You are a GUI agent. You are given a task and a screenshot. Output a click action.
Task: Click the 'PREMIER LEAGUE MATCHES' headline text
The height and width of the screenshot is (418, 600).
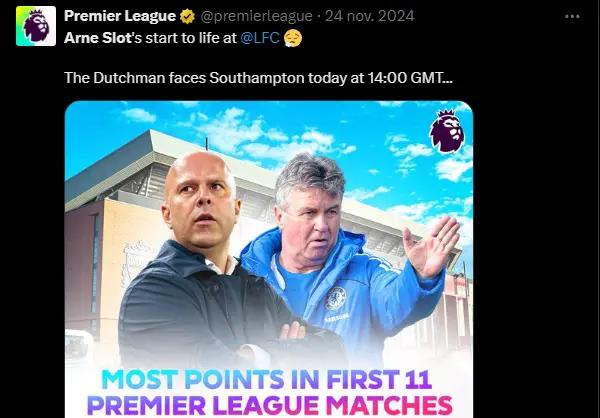pyautogui.click(x=269, y=405)
